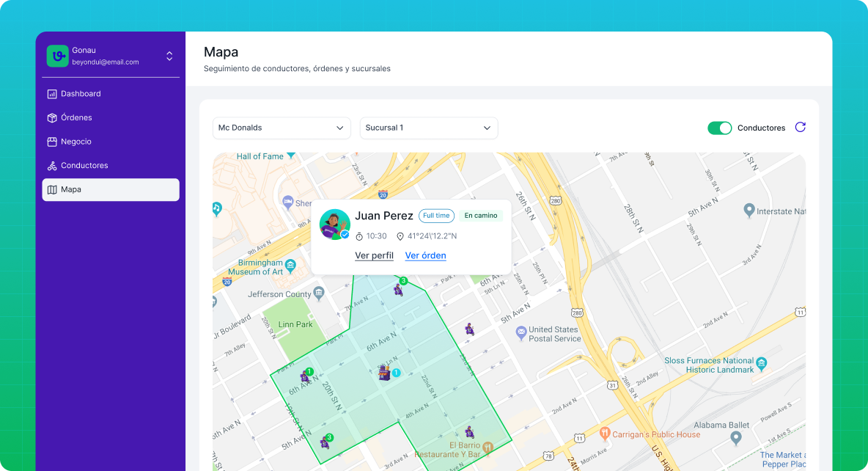Go to the Órdenes section
Image resolution: width=868 pixels, height=471 pixels.
pyautogui.click(x=111, y=117)
